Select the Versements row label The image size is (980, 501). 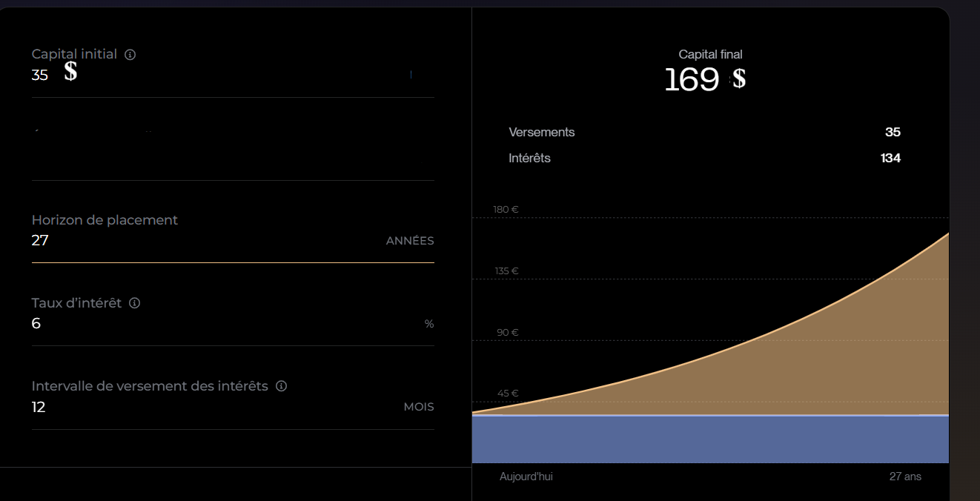tap(542, 132)
